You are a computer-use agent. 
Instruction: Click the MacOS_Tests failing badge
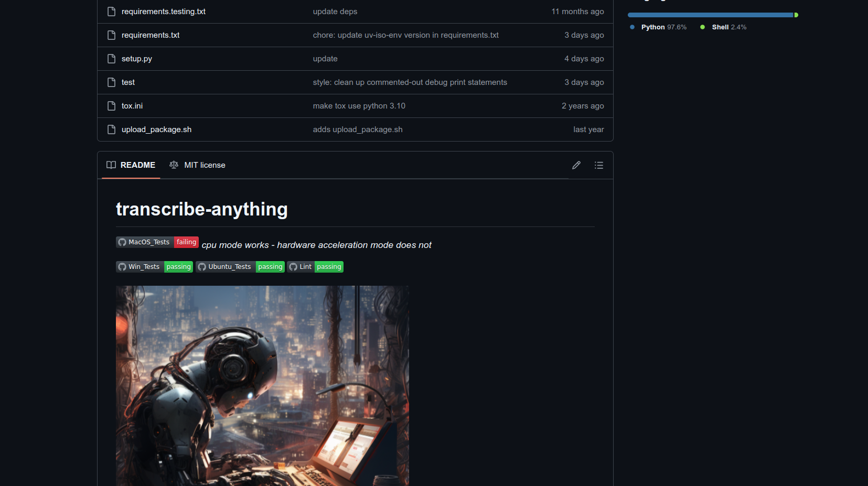157,242
